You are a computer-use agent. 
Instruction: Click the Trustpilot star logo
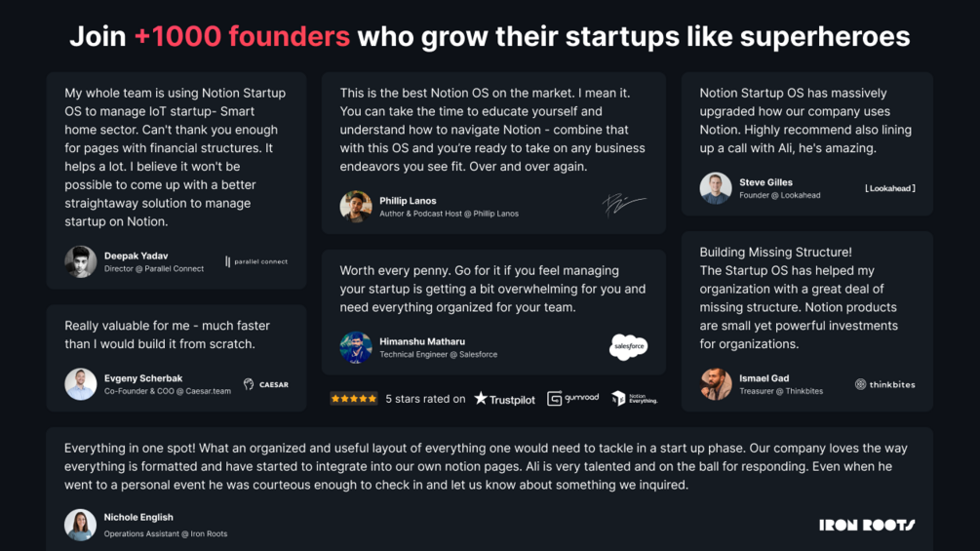coord(504,399)
